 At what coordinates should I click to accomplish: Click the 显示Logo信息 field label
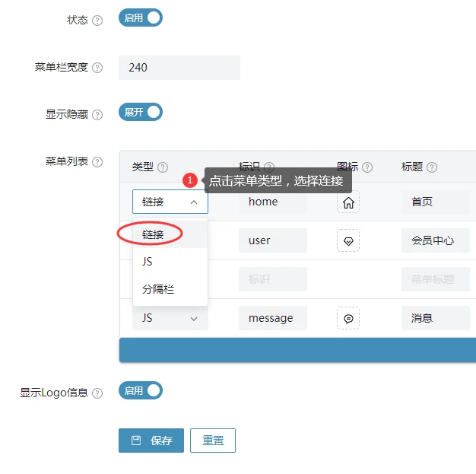(x=54, y=393)
